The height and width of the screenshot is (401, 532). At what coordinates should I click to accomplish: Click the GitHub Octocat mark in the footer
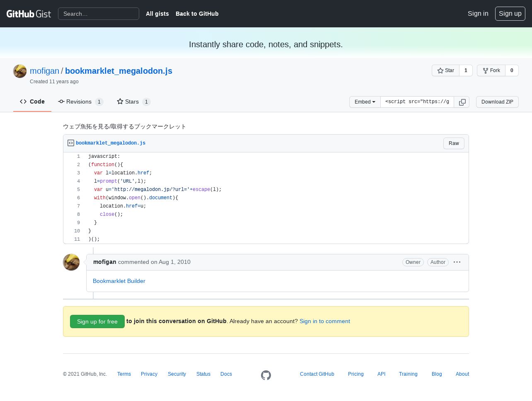coord(266,375)
